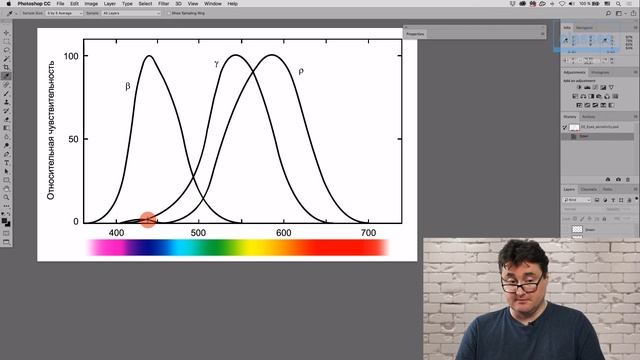Add an Exposure adjustment
Screen dimensions: 640x360
(x=603, y=87)
